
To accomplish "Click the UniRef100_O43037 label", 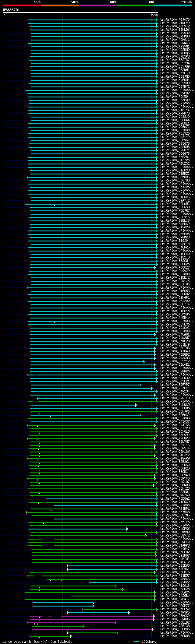I will pyautogui.click(x=175, y=421).
